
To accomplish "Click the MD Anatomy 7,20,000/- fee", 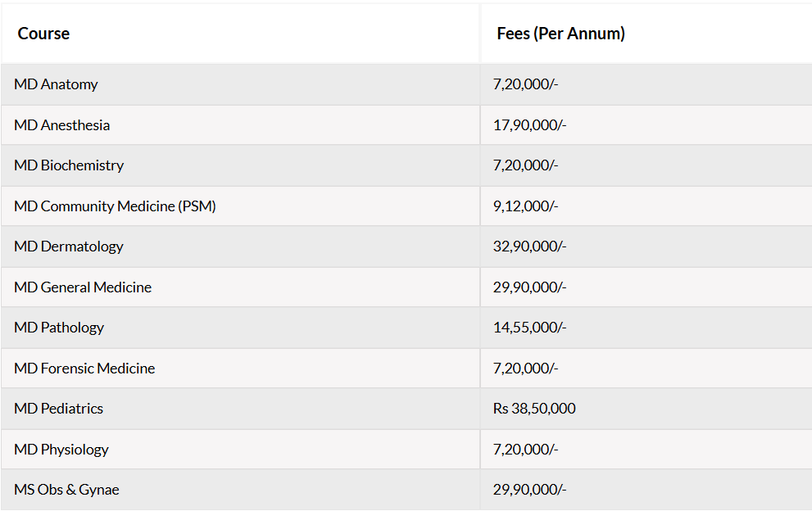I will (x=525, y=84).
